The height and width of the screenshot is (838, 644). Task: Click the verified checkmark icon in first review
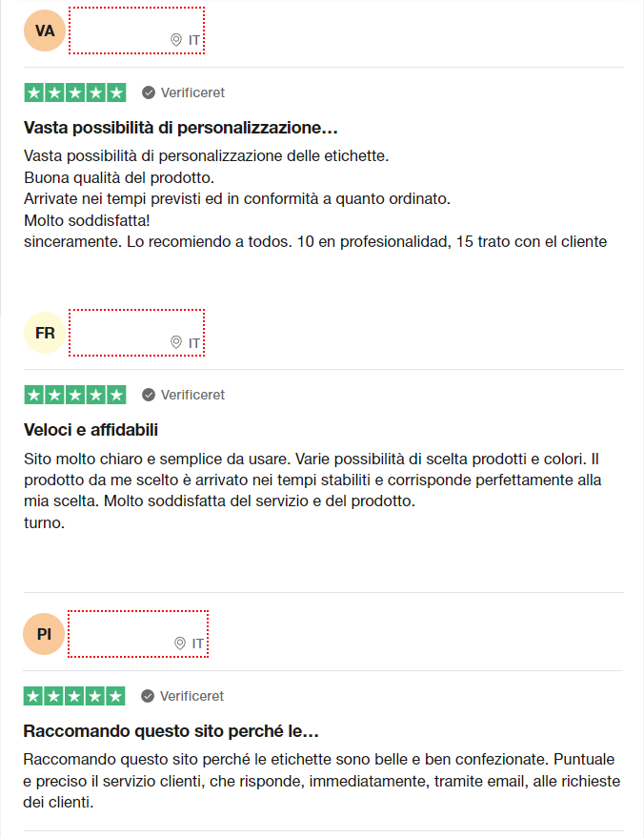[x=149, y=92]
